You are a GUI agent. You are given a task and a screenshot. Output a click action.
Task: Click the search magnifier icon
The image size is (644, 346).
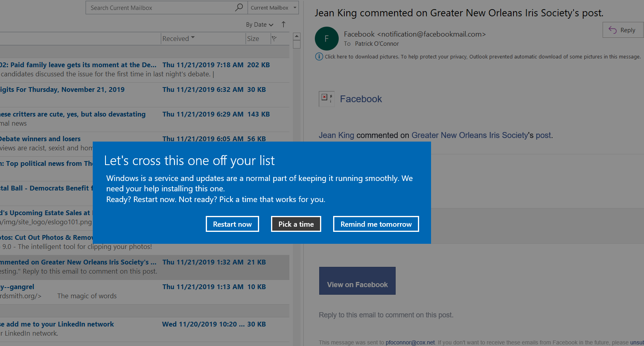point(239,8)
